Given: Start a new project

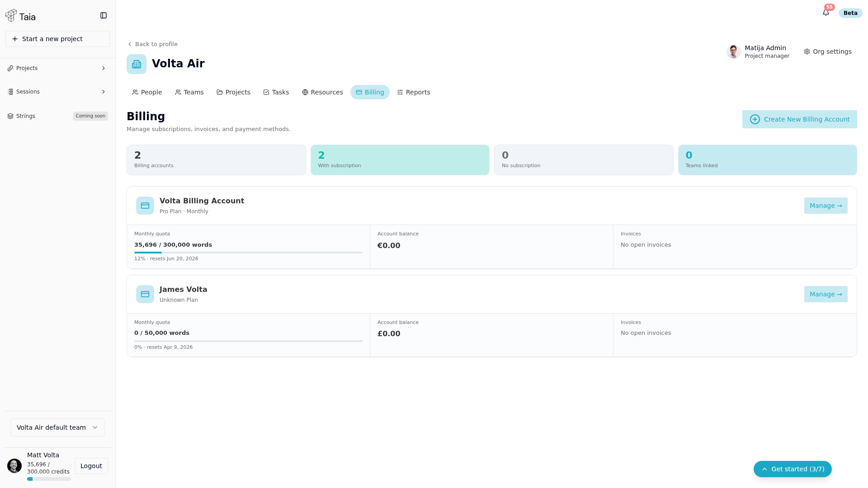Looking at the screenshot, I should 57,39.
